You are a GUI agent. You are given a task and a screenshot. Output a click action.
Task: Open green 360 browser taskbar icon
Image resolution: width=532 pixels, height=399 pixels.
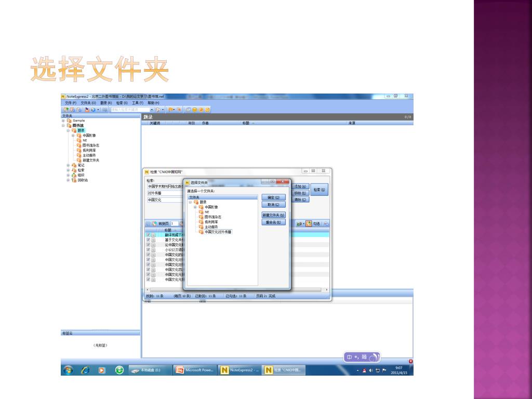(x=119, y=370)
